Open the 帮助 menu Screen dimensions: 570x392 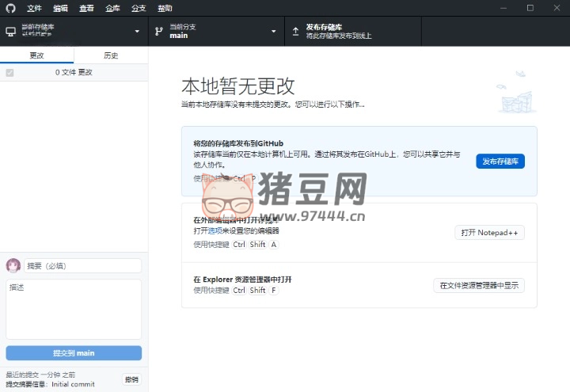(165, 8)
